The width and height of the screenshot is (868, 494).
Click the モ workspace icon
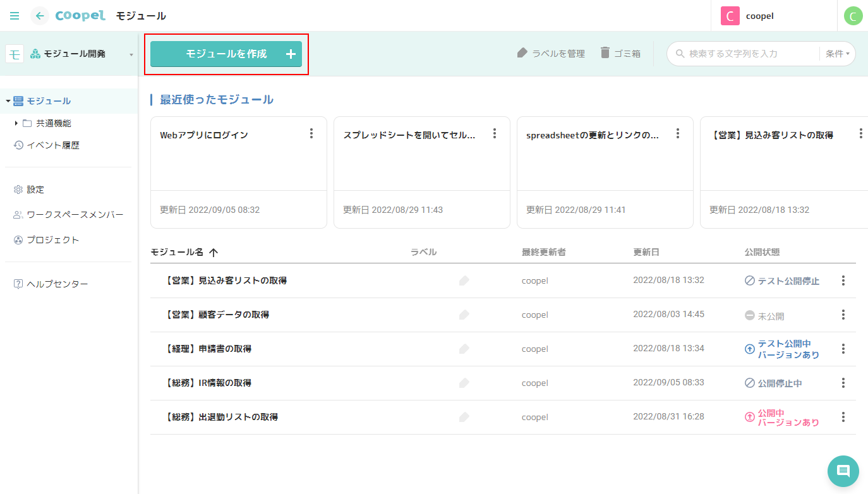pos(15,54)
